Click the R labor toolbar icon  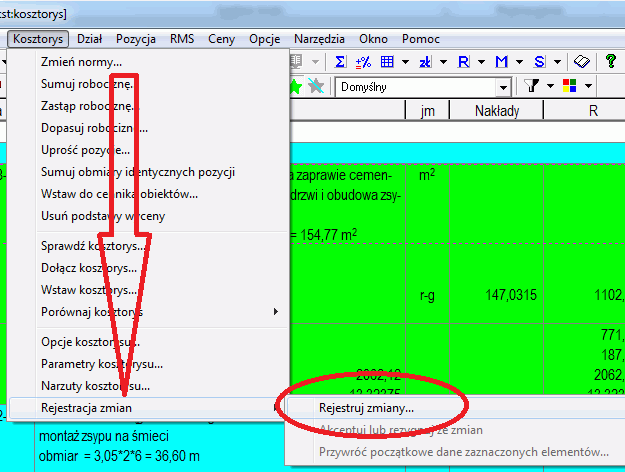[x=463, y=62]
